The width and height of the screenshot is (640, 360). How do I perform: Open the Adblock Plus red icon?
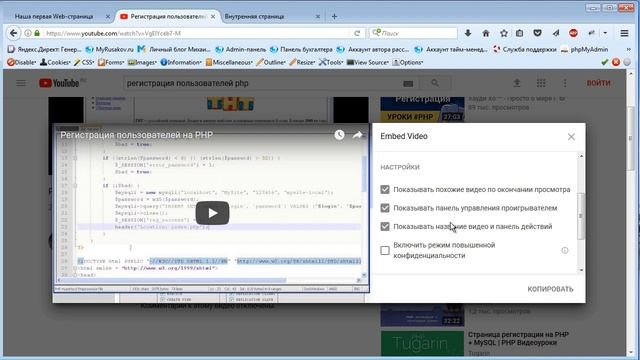[x=573, y=33]
